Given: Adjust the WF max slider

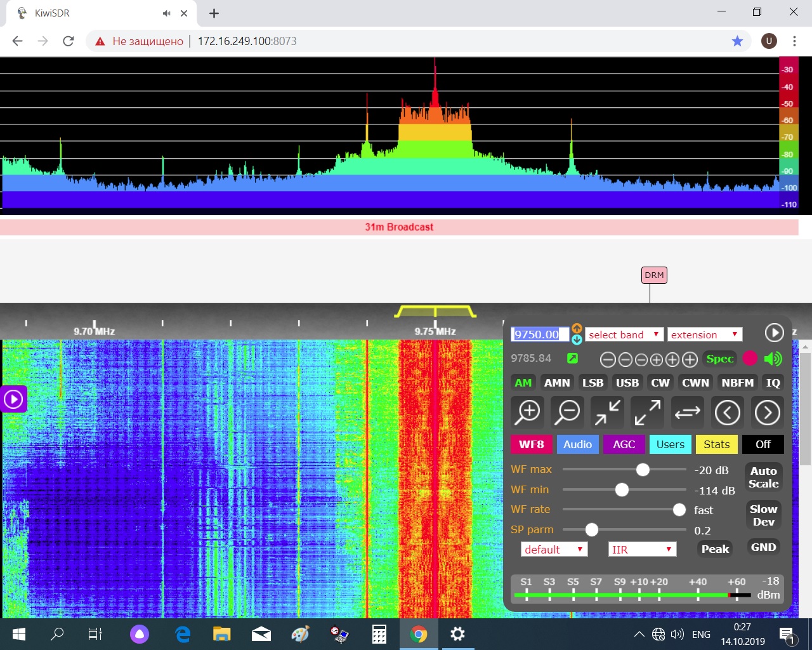Looking at the screenshot, I should point(643,470).
